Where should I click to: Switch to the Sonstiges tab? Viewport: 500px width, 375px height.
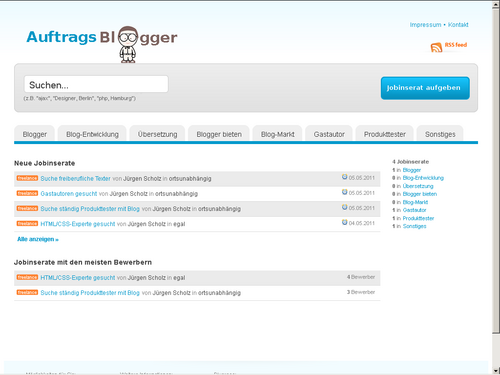(440, 134)
